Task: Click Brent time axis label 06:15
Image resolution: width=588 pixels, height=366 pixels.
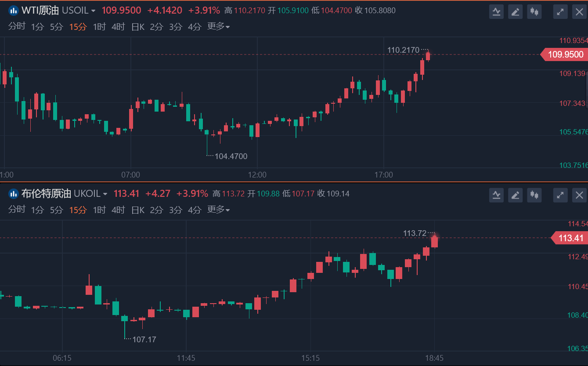Action: 62,359
